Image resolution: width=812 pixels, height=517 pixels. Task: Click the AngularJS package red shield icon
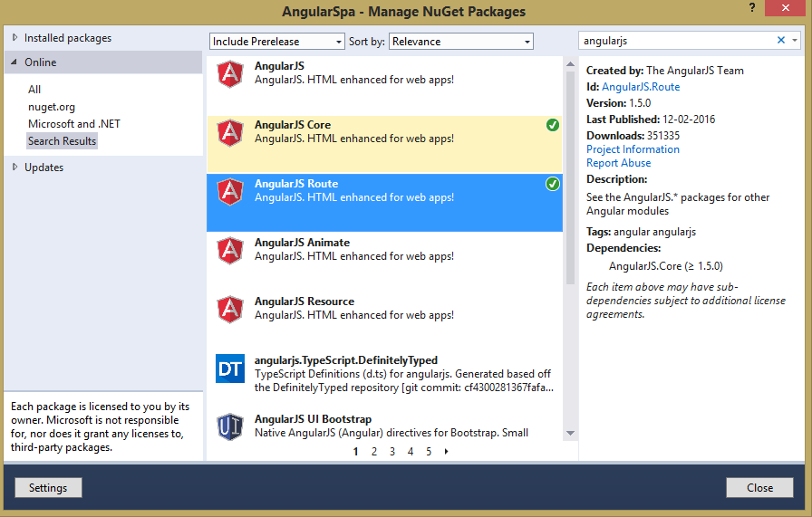coord(230,74)
